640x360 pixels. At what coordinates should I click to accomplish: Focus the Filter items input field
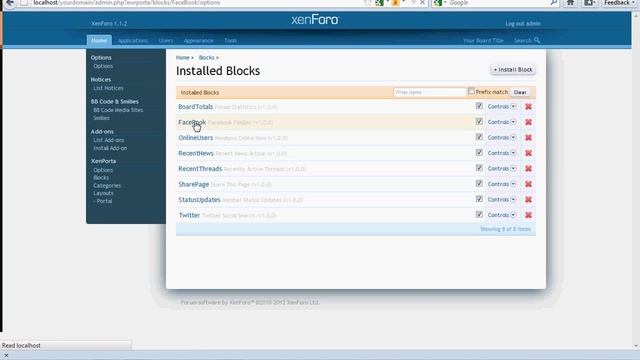[x=430, y=92]
